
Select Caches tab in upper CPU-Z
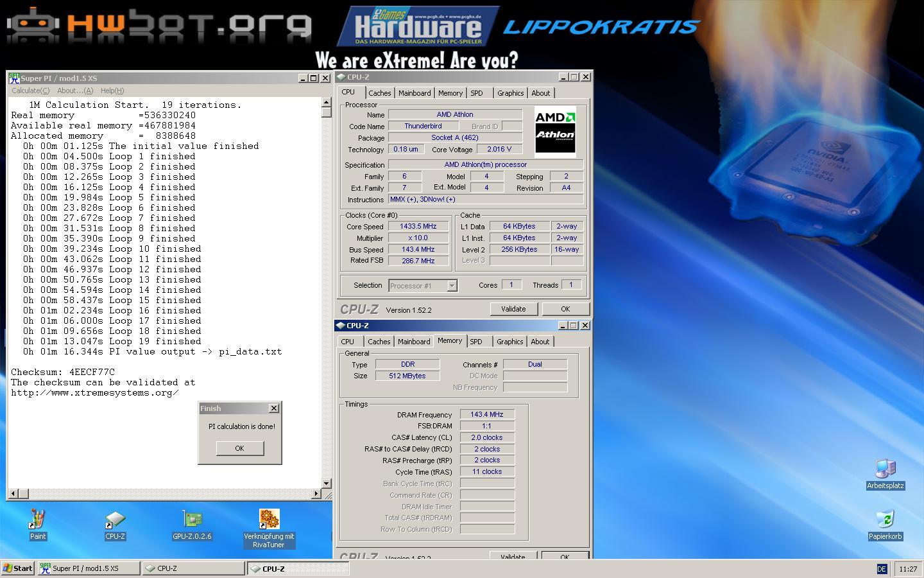tap(380, 93)
